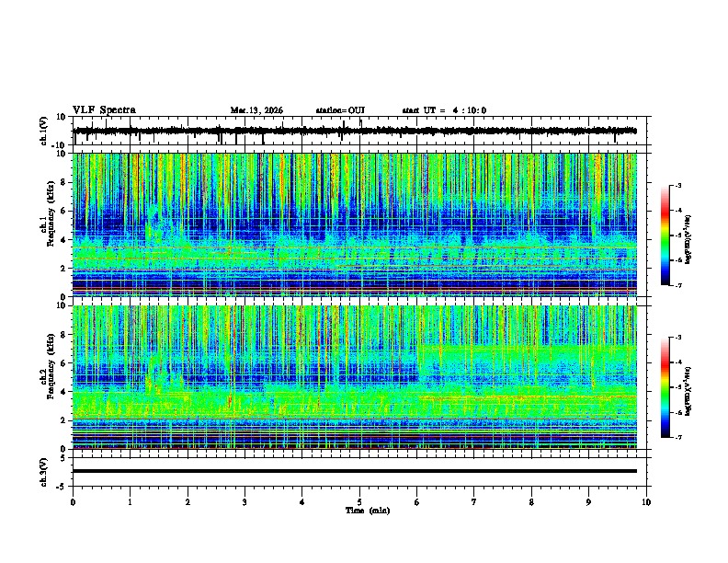Click time-axis tick label "5" under the plots

(x=359, y=502)
